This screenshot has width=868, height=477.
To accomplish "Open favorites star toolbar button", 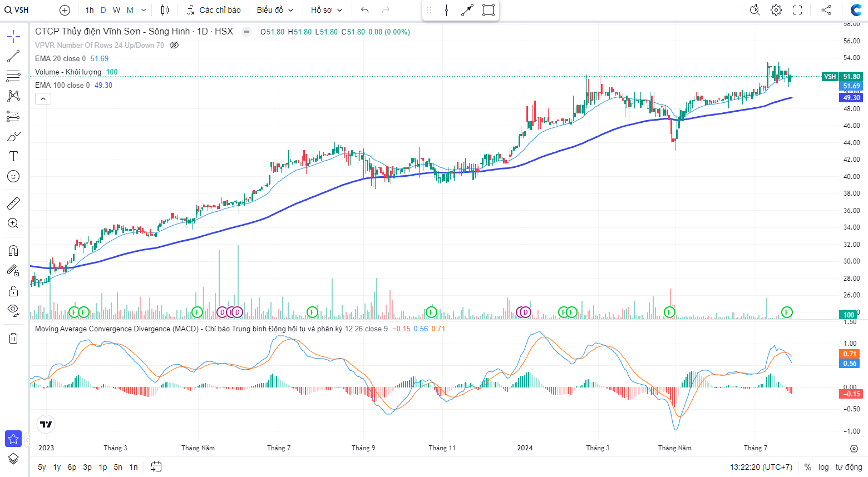I will (x=13, y=439).
